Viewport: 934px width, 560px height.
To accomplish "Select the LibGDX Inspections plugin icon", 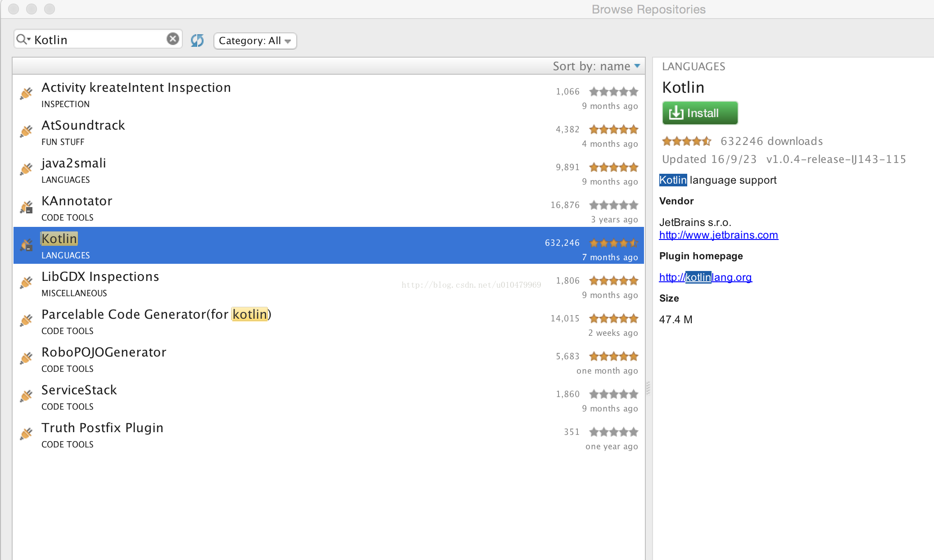I will (x=26, y=282).
